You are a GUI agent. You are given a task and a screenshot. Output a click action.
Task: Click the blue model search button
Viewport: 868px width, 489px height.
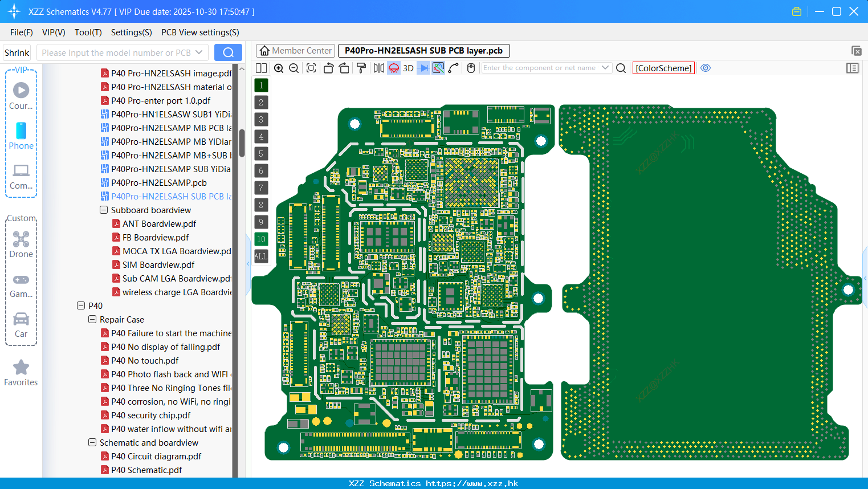(x=228, y=52)
